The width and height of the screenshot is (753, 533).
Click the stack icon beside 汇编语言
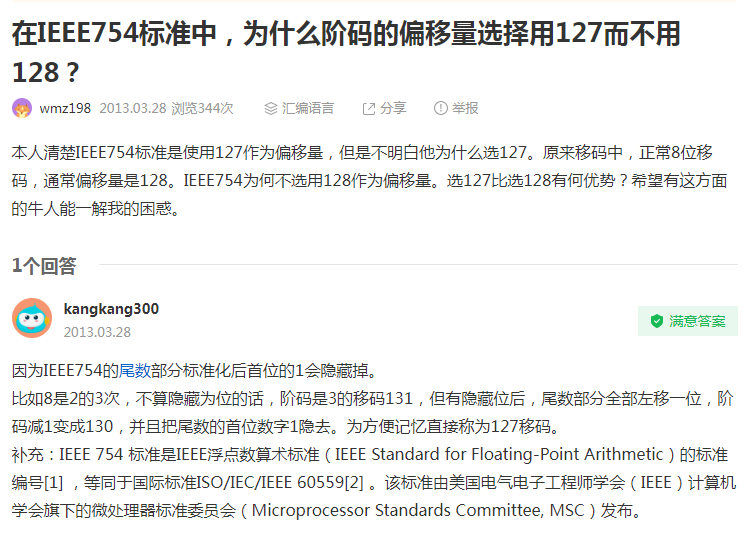pyautogui.click(x=270, y=108)
